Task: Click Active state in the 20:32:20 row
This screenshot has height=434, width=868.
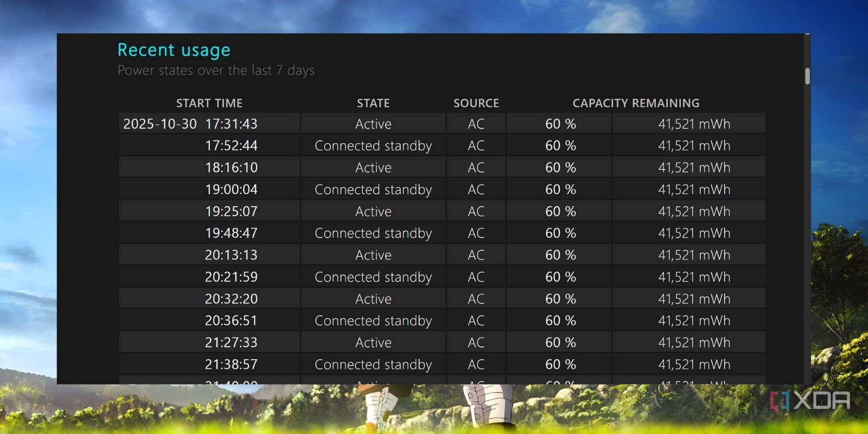Action: [x=373, y=298]
